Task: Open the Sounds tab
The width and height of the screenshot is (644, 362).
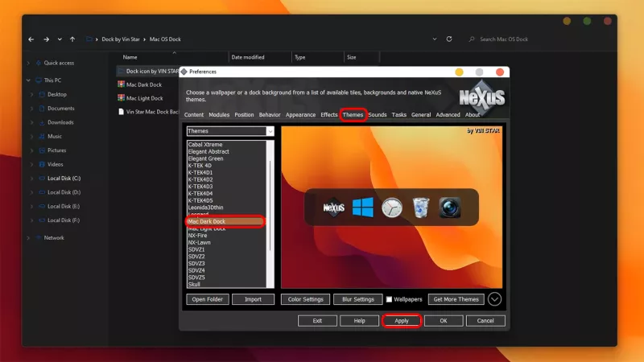Action: click(x=377, y=115)
